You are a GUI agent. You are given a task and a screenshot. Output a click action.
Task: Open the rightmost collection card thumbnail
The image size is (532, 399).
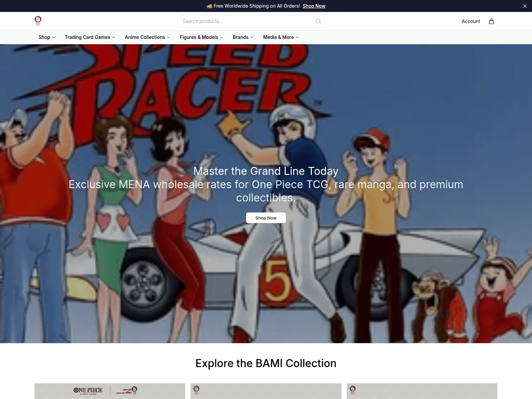click(422, 391)
